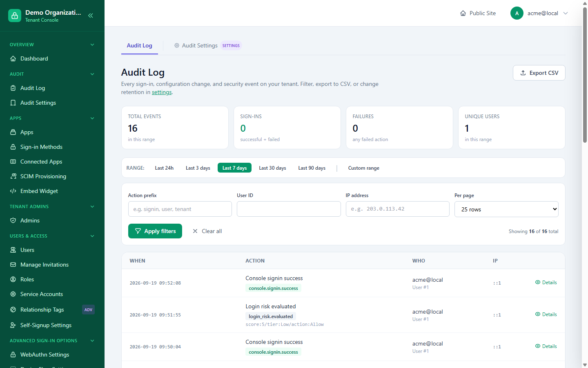Follow the settings link in description
588x368 pixels.
tap(162, 92)
